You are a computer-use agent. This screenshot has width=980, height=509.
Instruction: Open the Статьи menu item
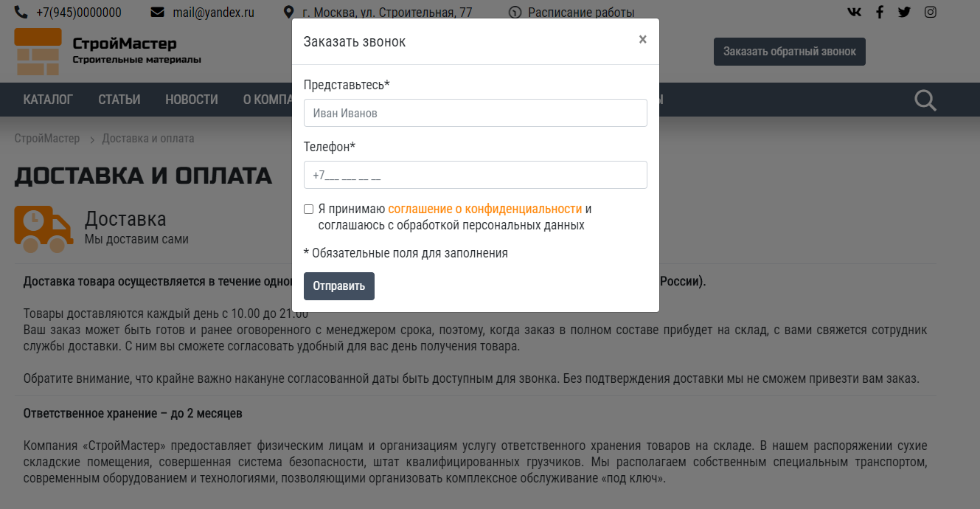(x=119, y=100)
